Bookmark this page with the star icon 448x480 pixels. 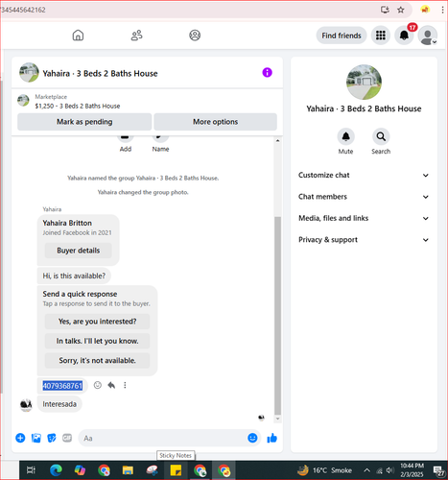[x=401, y=10]
